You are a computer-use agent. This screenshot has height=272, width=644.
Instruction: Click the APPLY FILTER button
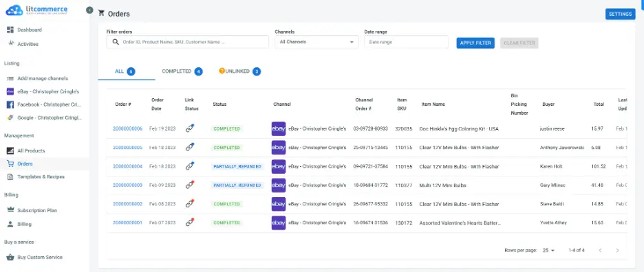[475, 43]
